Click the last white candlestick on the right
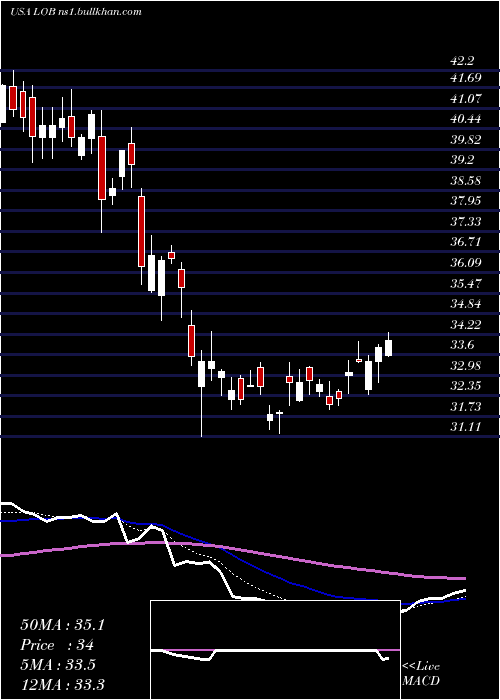Image resolution: width=500 pixels, height=700 pixels. pyautogui.click(x=388, y=348)
